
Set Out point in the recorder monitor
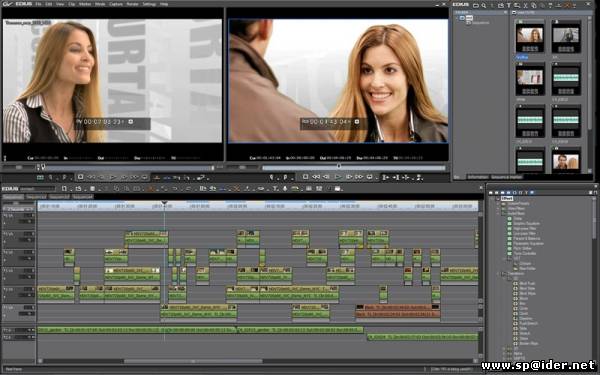click(x=285, y=177)
